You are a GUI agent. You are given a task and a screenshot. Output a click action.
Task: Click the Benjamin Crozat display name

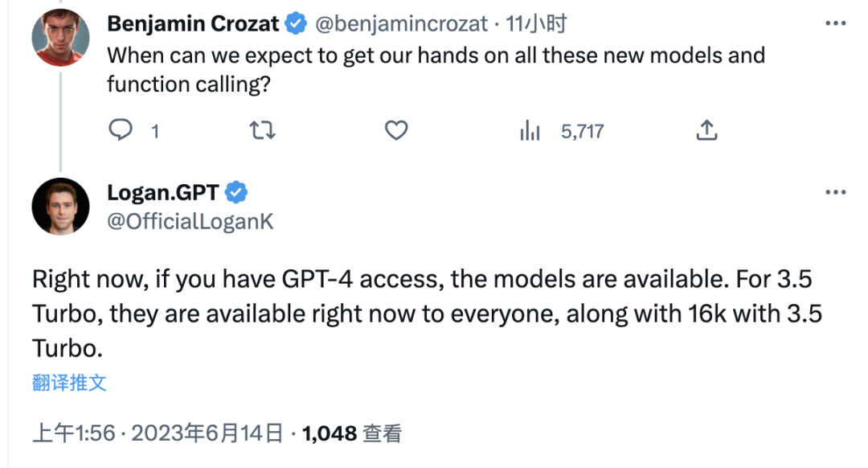[x=193, y=24]
